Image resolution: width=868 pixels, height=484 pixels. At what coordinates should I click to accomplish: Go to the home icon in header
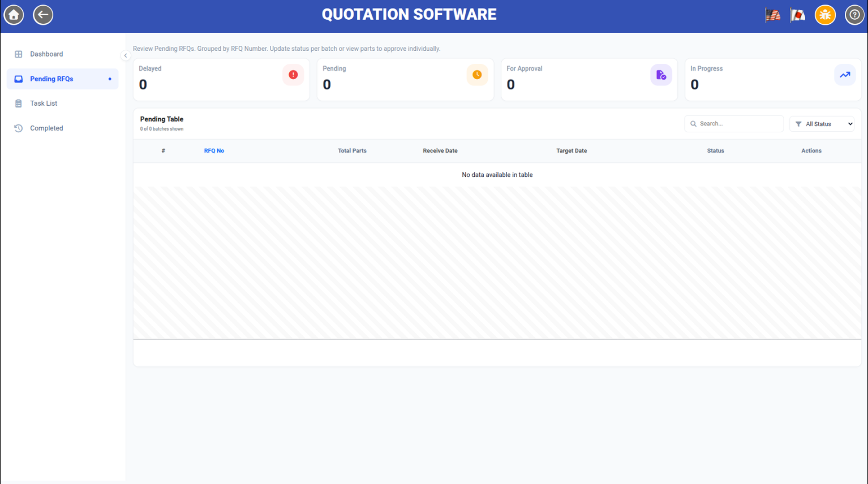[14, 15]
